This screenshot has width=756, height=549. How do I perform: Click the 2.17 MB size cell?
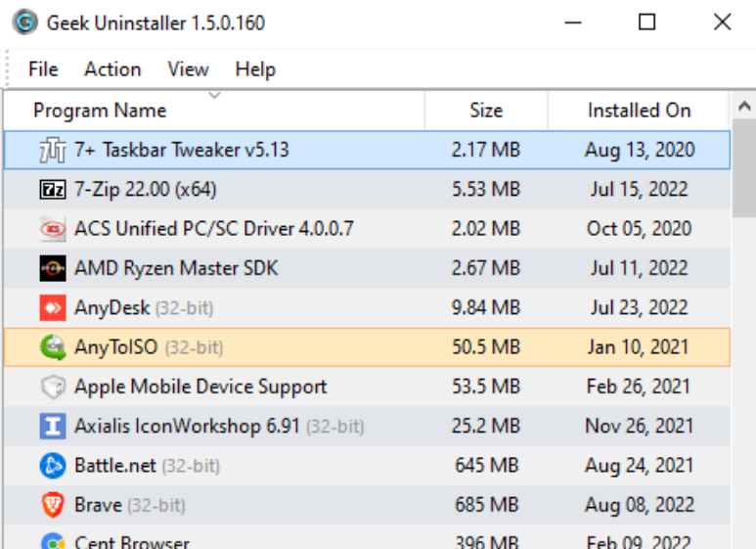tap(486, 150)
